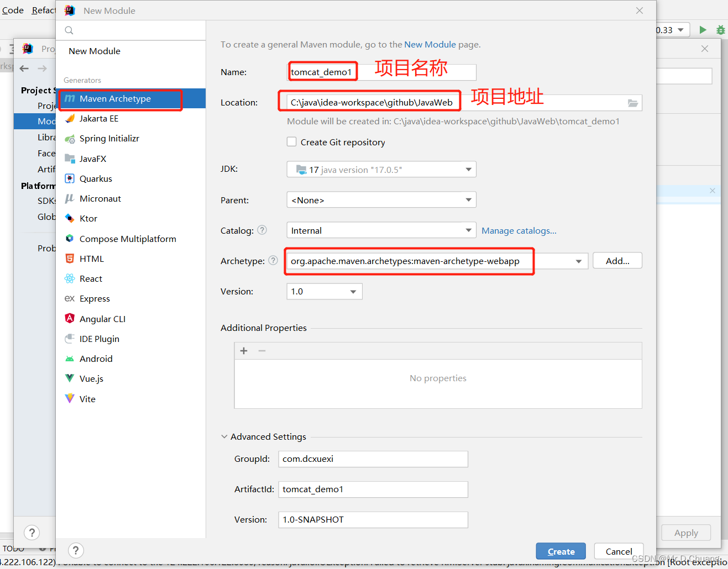Open the Code menu
The width and height of the screenshot is (728, 569).
[x=13, y=10]
